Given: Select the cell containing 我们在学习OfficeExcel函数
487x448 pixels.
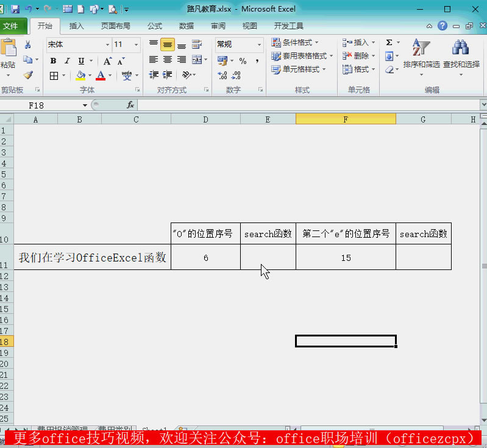Looking at the screenshot, I should (x=92, y=258).
